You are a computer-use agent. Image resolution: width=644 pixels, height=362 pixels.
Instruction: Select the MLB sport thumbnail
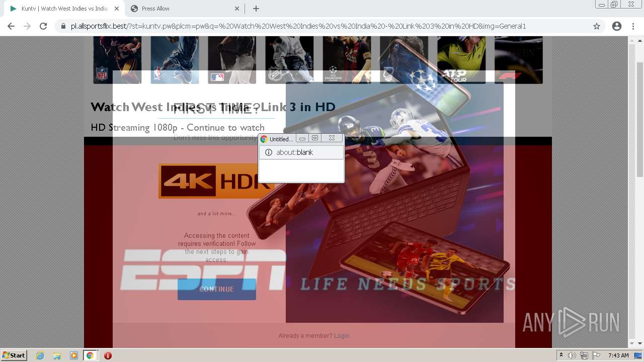click(x=232, y=59)
